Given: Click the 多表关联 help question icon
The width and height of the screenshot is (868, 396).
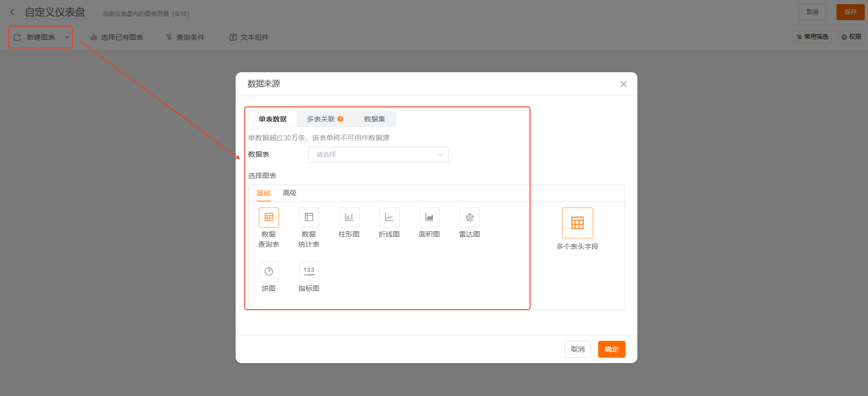Looking at the screenshot, I should click(341, 119).
